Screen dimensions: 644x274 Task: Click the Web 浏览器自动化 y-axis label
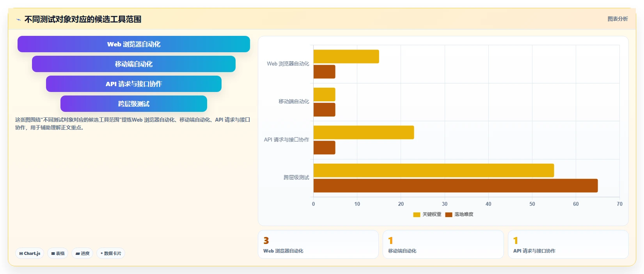click(x=288, y=64)
